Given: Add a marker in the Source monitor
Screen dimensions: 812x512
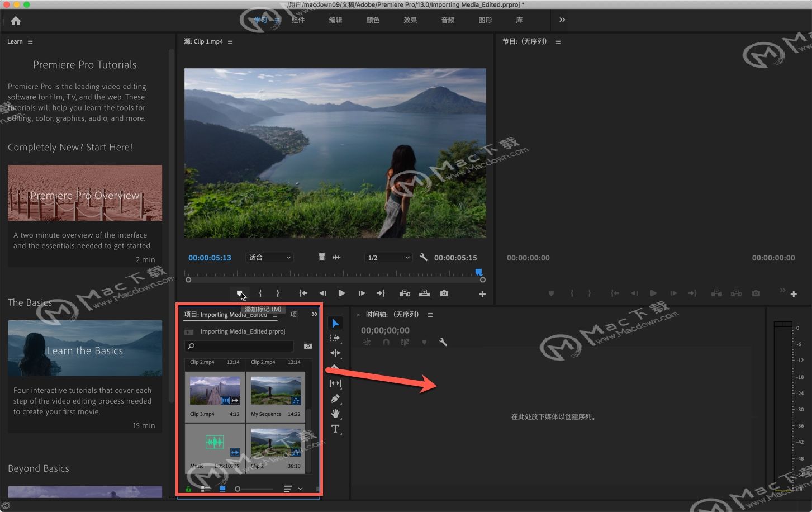Looking at the screenshot, I should [x=239, y=293].
